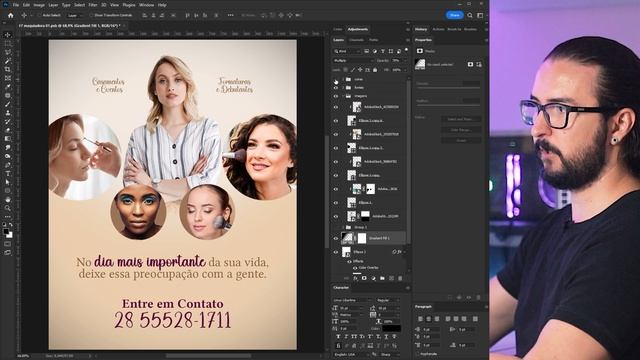
Task: Switch to the Paths tab
Action: tap(373, 40)
